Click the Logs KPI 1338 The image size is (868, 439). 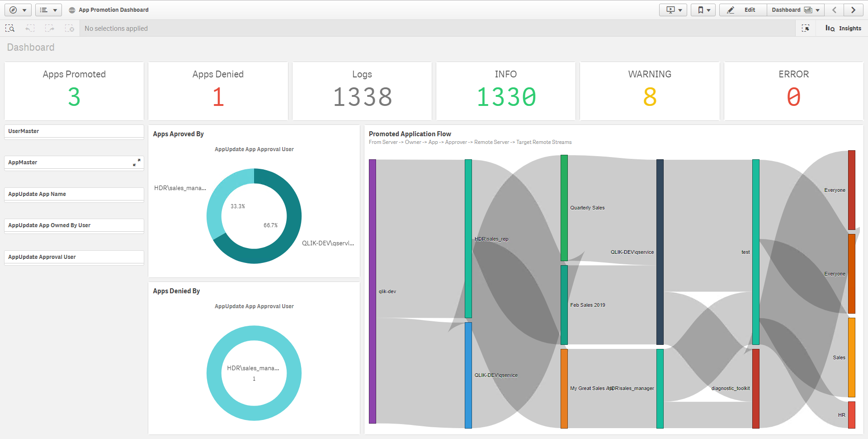pos(362,97)
